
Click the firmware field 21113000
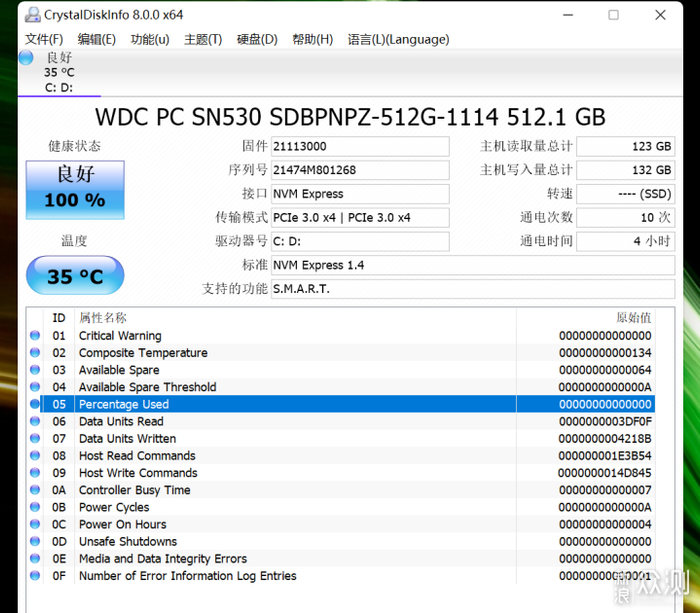tap(360, 146)
